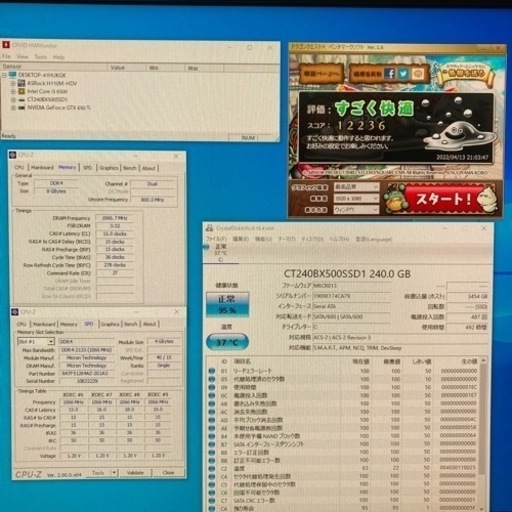Open the ディスク(D) menu in CrystalDiskInfo
The height and width of the screenshot is (512, 512).
[312, 239]
